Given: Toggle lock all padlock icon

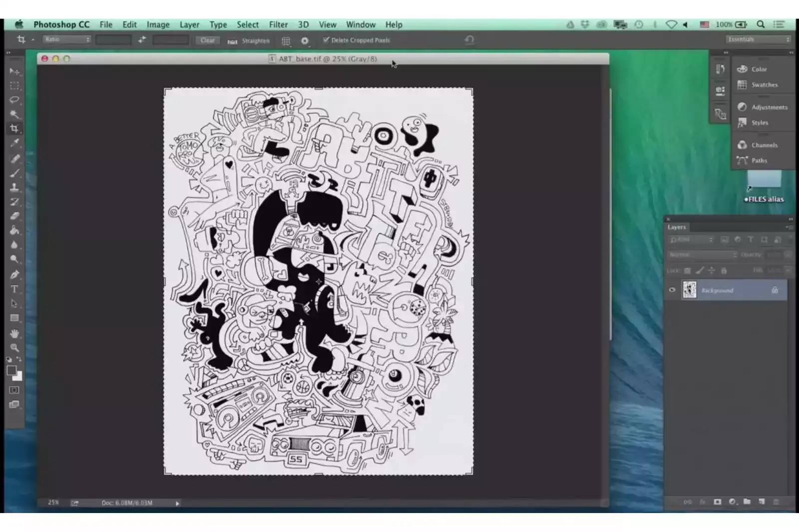Looking at the screenshot, I should pyautogui.click(x=724, y=270).
